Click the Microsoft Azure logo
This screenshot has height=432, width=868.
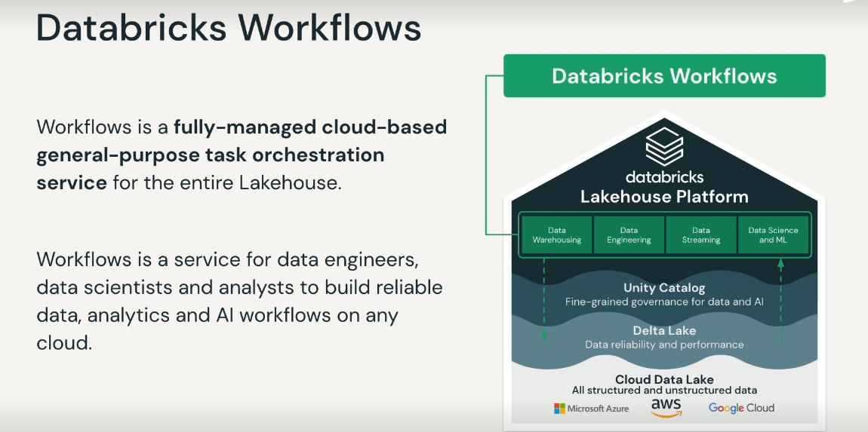point(591,408)
